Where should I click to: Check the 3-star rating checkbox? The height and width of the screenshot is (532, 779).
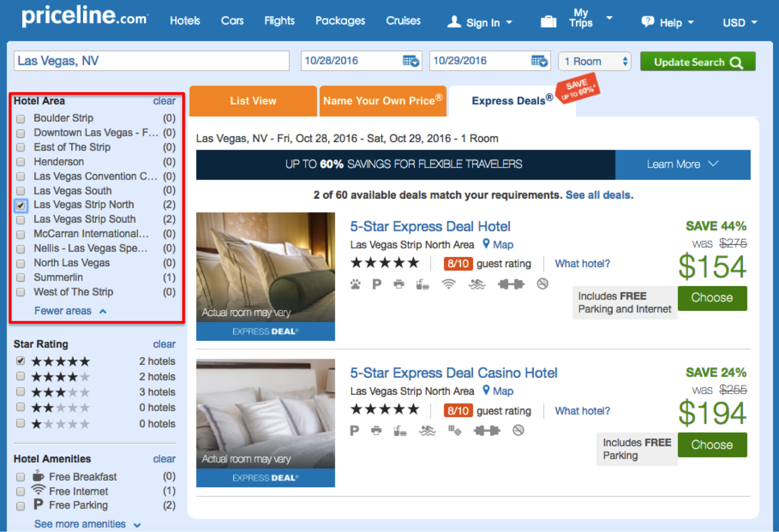point(21,391)
